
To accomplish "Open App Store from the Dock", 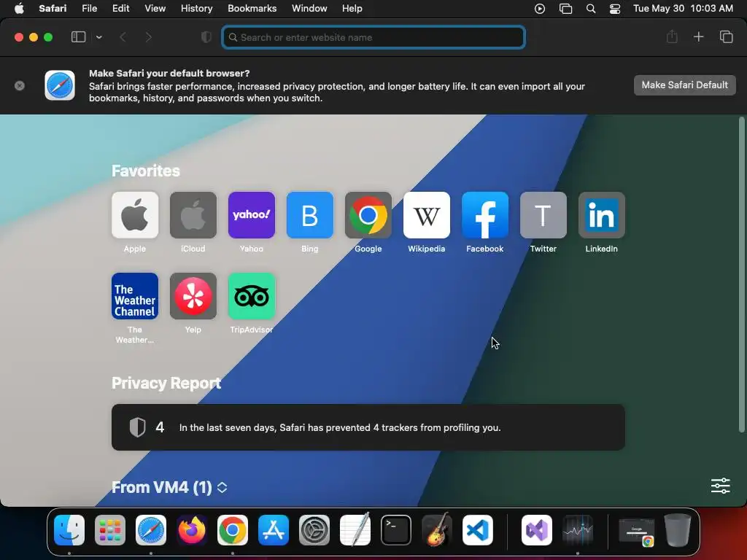I will (x=274, y=529).
